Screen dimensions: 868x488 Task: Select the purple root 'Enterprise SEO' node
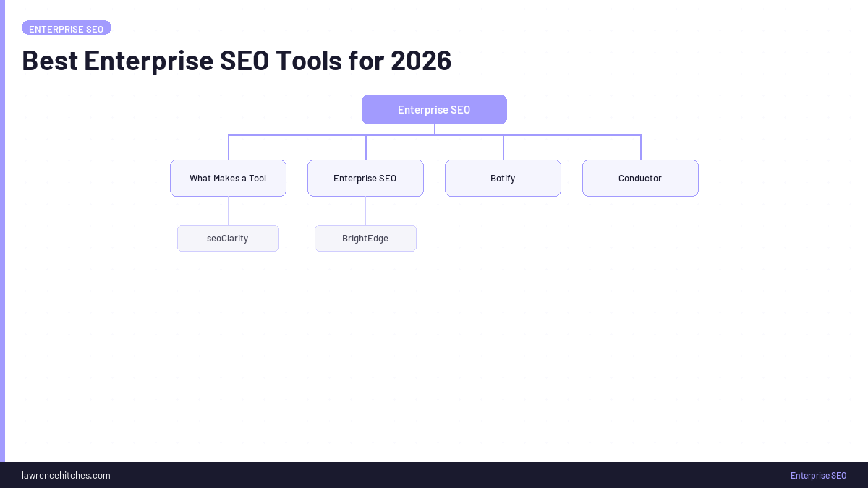coord(434,110)
